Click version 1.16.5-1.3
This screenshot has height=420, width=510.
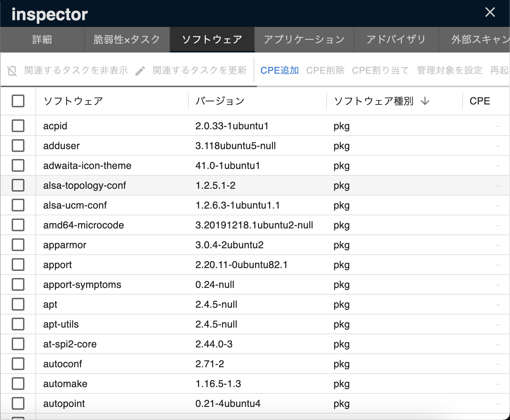(x=219, y=384)
